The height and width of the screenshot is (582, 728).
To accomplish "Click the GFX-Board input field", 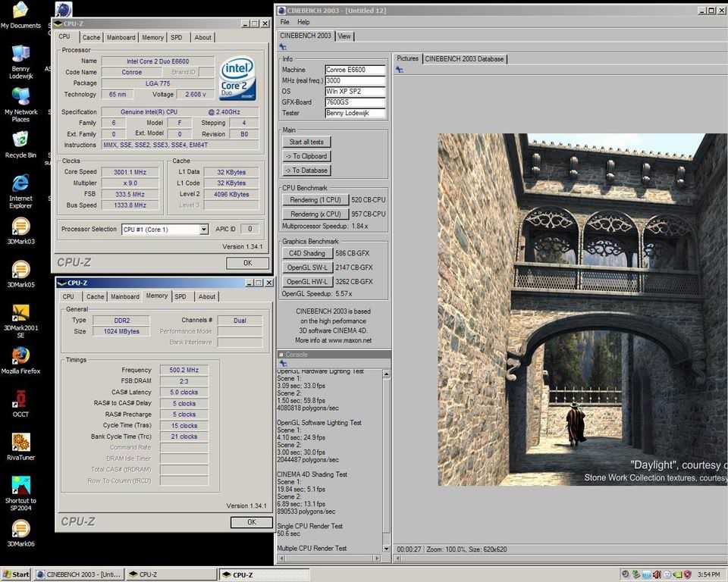I will [355, 102].
